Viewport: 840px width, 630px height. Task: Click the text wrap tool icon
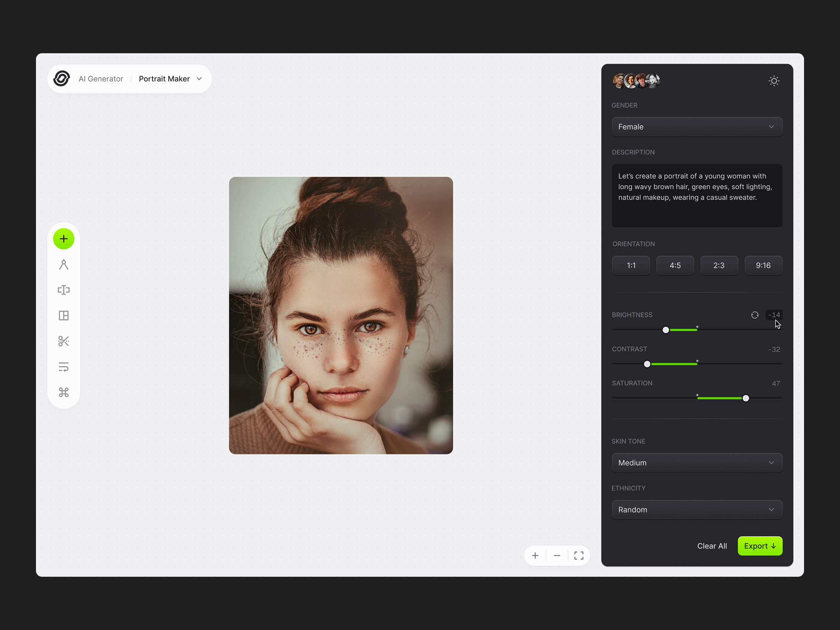click(63, 367)
